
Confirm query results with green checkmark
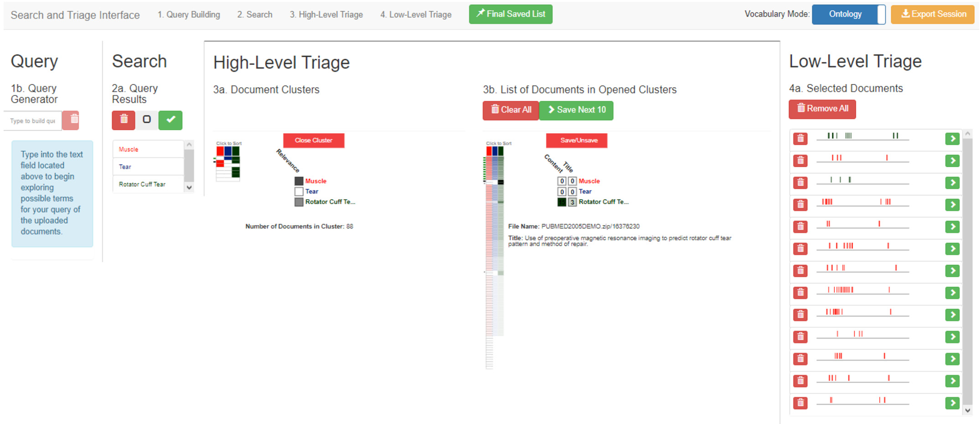click(170, 120)
